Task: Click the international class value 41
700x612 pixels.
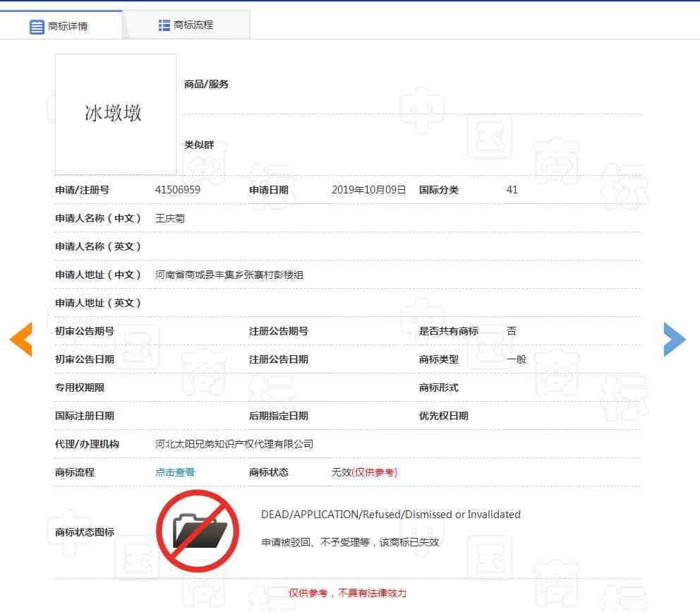Action: [x=512, y=190]
